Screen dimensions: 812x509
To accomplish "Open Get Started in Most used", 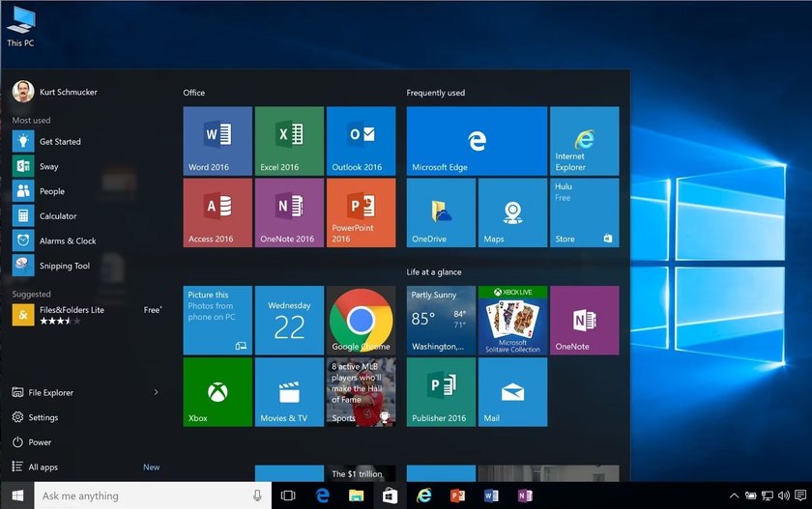I will 87,141.
